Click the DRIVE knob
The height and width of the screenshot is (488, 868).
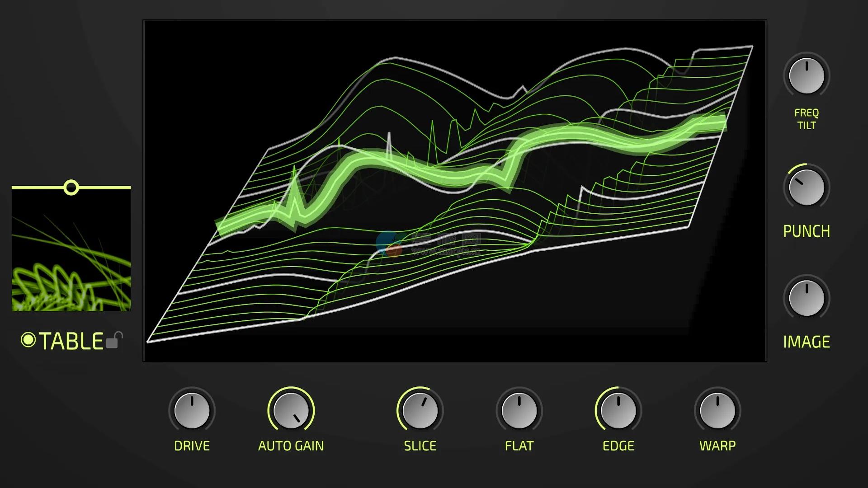click(x=192, y=411)
